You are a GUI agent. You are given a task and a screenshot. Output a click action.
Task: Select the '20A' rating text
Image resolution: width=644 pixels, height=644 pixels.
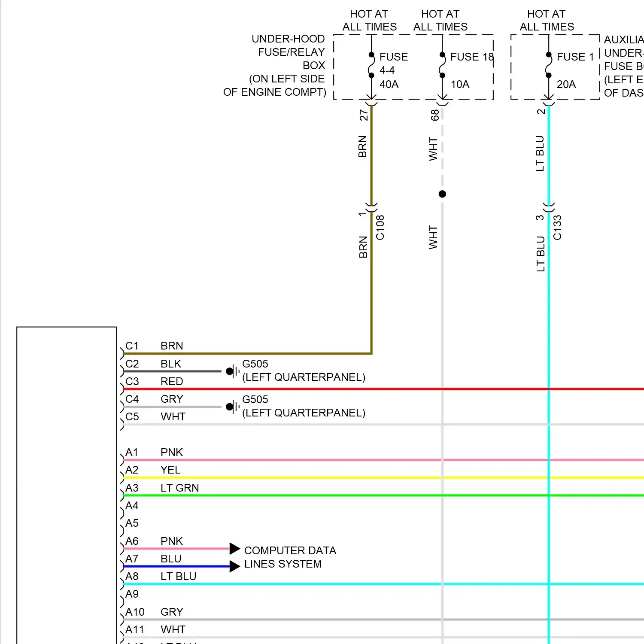pos(566,84)
